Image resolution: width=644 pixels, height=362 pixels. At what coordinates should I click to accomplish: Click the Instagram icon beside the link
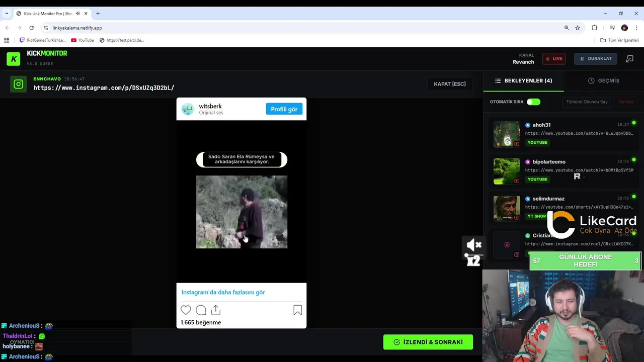tap(19, 84)
